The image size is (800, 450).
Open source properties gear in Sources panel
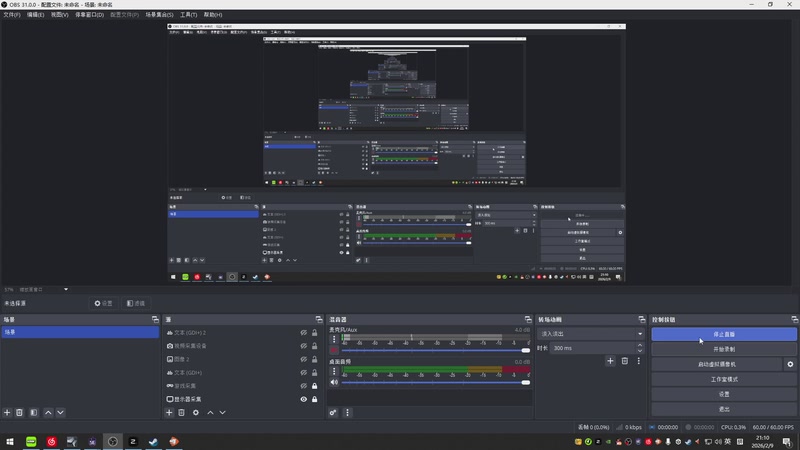[x=196, y=412]
